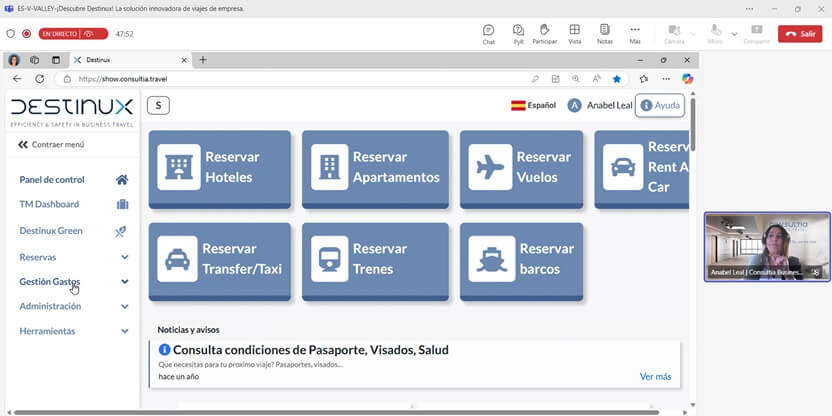Click the S button in header
Image resolution: width=832 pixels, height=416 pixels.
tap(158, 105)
